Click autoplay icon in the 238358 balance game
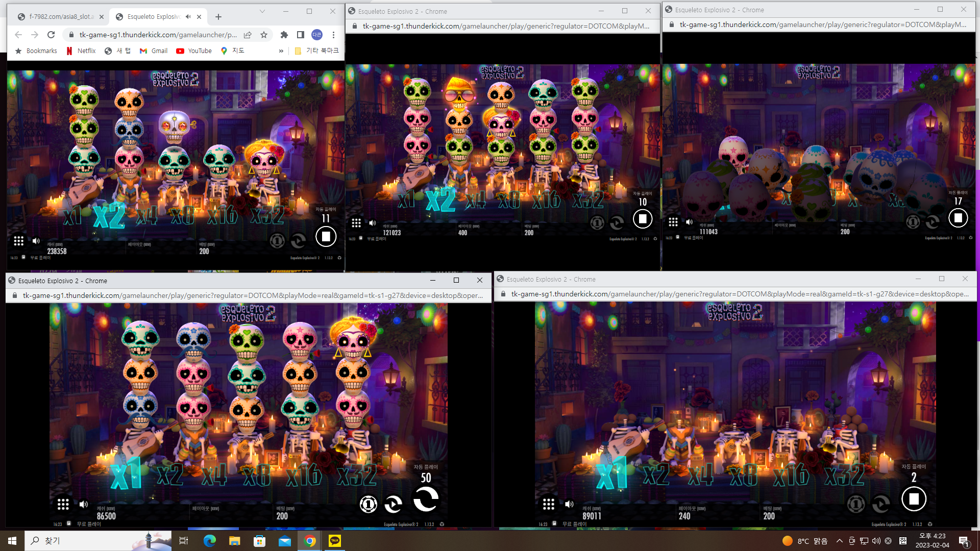Viewport: 980px width, 551px height. [298, 240]
